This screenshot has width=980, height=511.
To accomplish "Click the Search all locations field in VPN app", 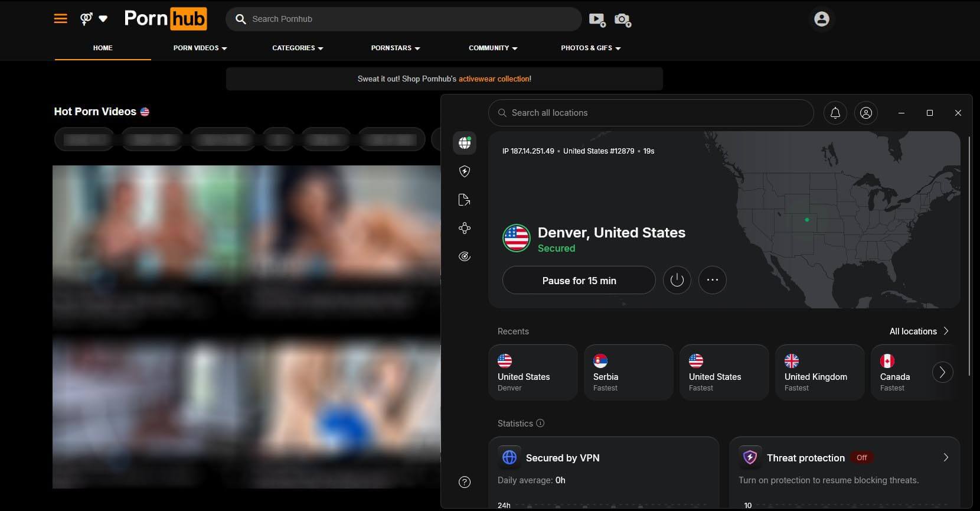I will (x=651, y=113).
